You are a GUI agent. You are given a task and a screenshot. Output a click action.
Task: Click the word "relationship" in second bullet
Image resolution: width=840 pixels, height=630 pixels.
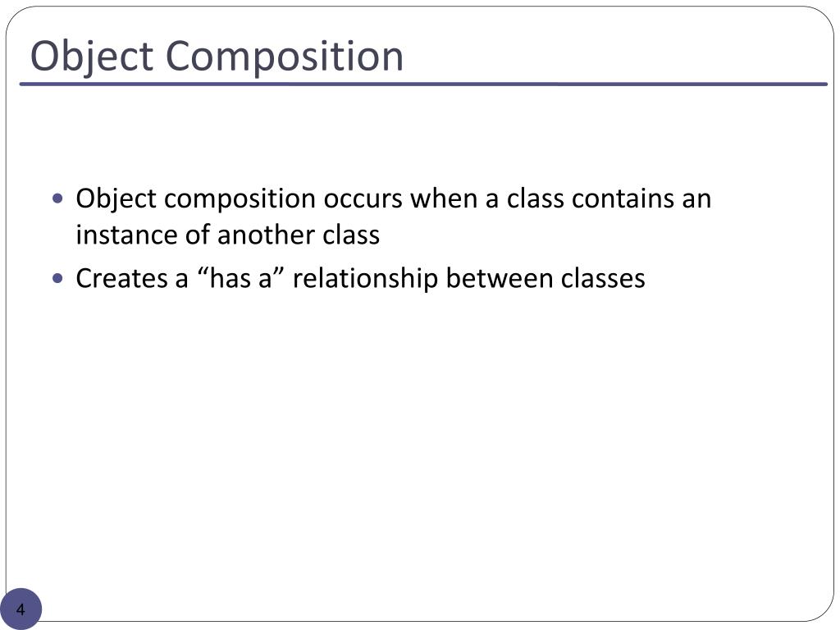point(365,280)
